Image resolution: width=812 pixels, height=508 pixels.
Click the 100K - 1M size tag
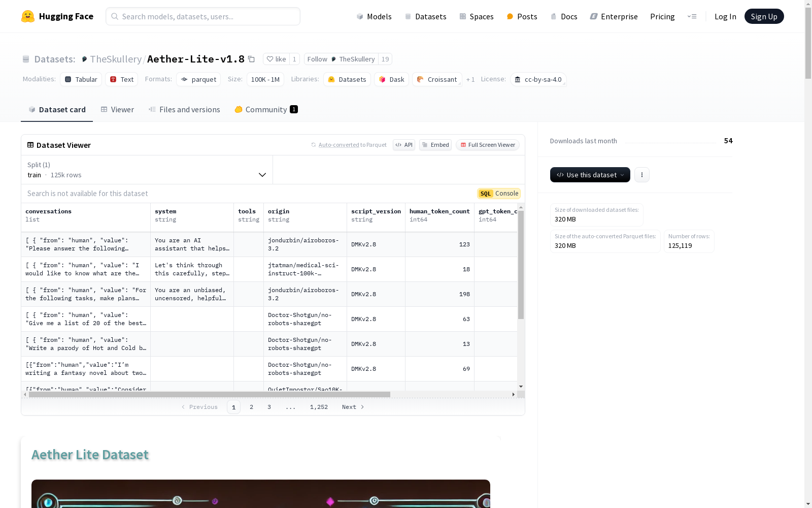(265, 79)
